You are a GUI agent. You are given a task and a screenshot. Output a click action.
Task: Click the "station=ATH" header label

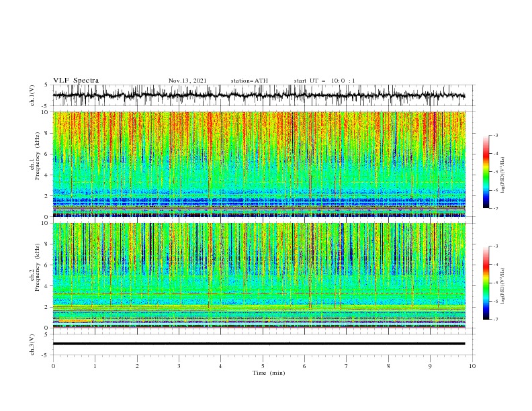[249, 81]
